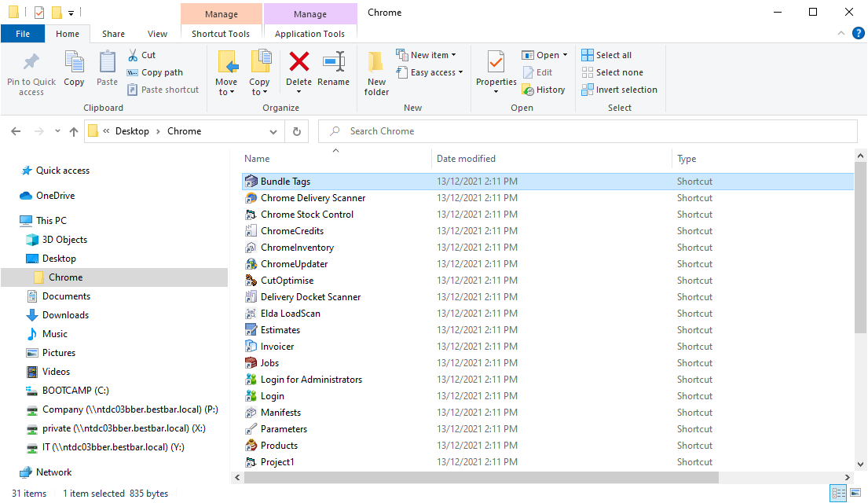The height and width of the screenshot is (503, 868).
Task: Refresh the Chrome folder view
Action: tap(297, 131)
